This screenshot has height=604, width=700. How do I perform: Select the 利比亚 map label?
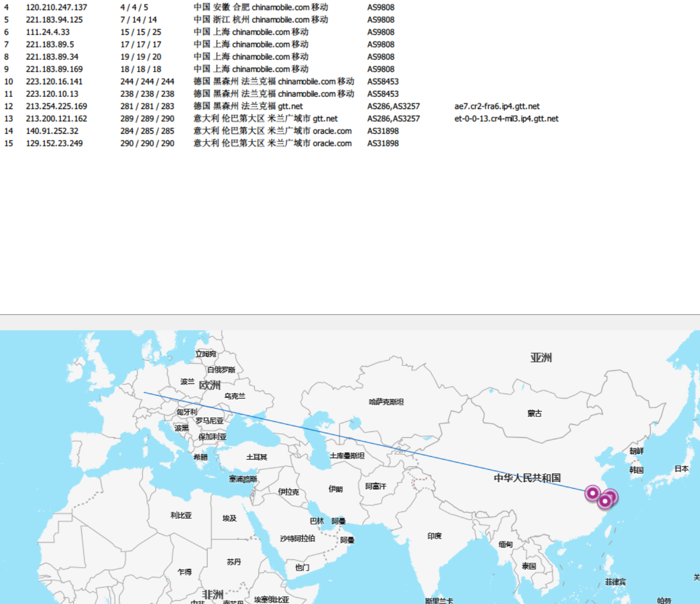tap(181, 515)
